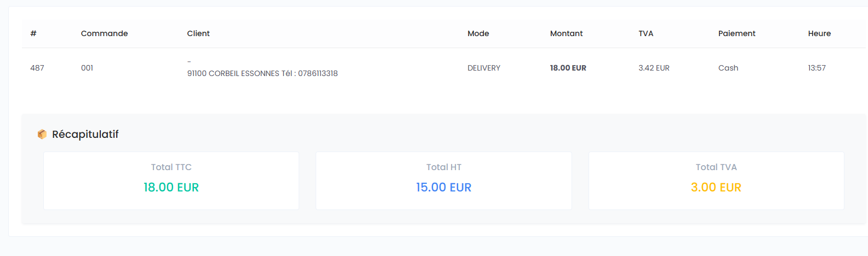
Task: Click order number 001 in Commande column
Action: 87,68
